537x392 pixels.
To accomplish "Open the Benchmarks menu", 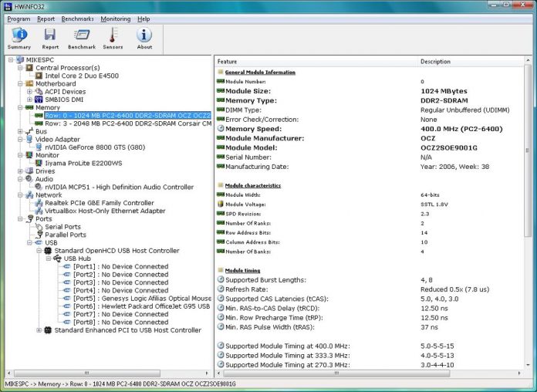I will (x=77, y=19).
